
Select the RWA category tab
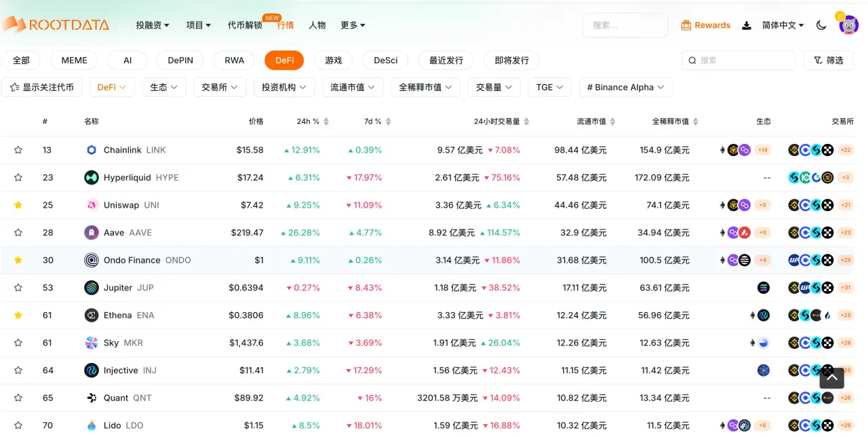point(235,60)
